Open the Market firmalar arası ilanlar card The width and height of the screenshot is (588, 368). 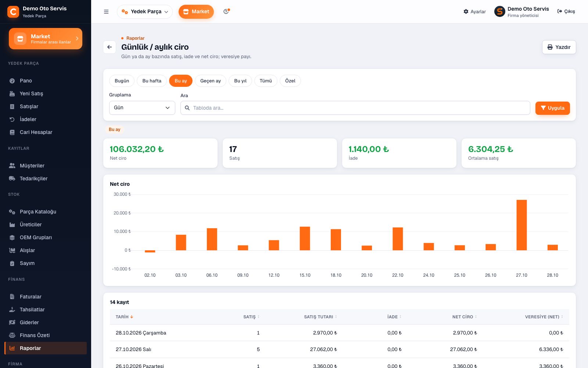coord(46,39)
